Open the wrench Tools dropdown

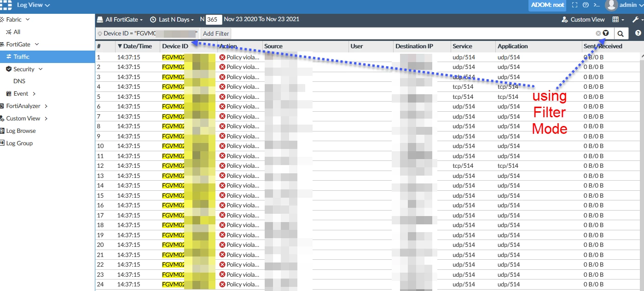click(637, 20)
